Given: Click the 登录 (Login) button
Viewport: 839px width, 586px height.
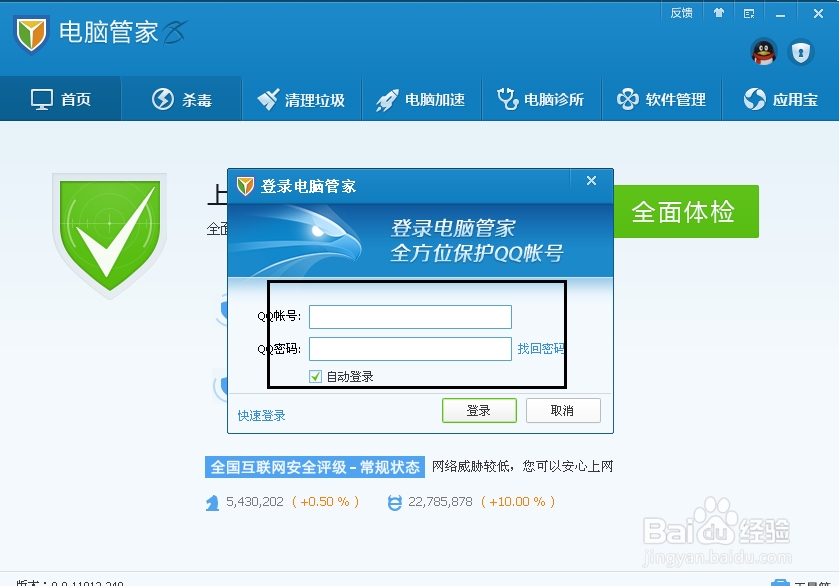Looking at the screenshot, I should tap(479, 410).
